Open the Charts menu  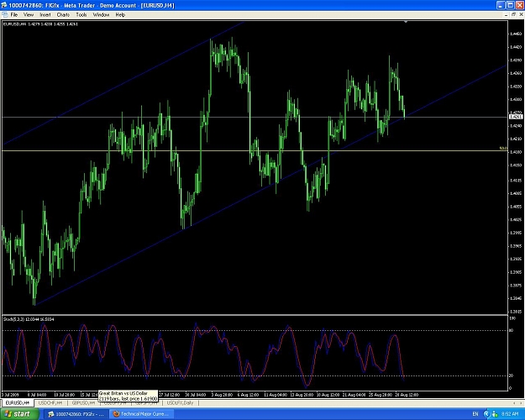point(63,15)
